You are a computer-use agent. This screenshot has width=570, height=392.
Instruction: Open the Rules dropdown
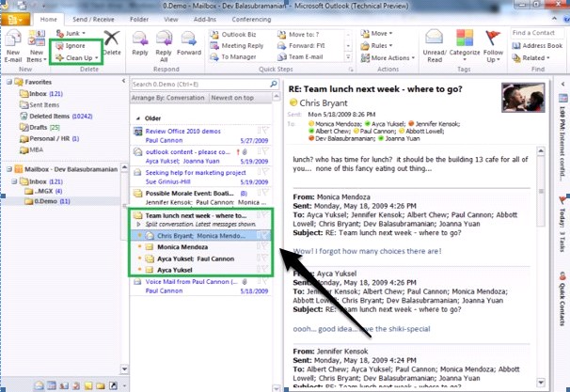click(376, 46)
